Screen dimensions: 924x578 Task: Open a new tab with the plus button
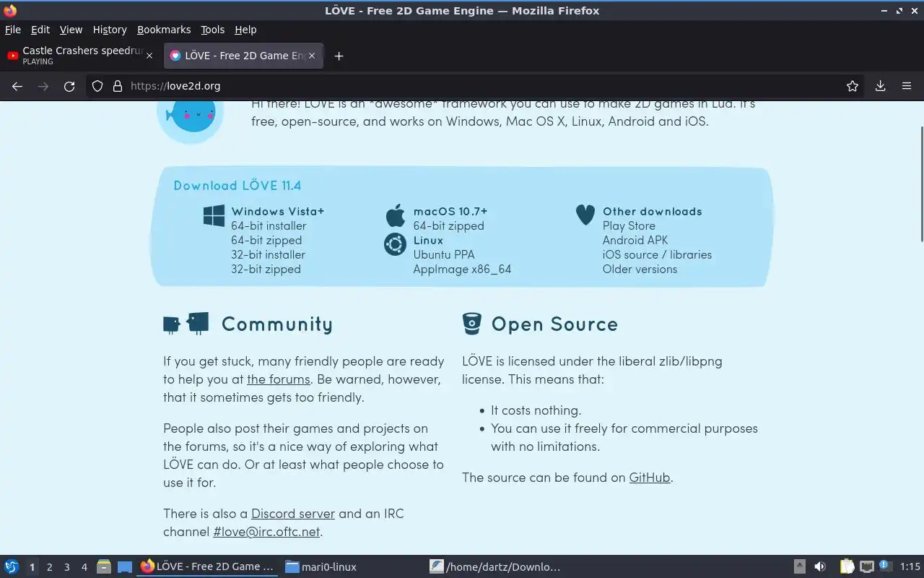coord(339,56)
